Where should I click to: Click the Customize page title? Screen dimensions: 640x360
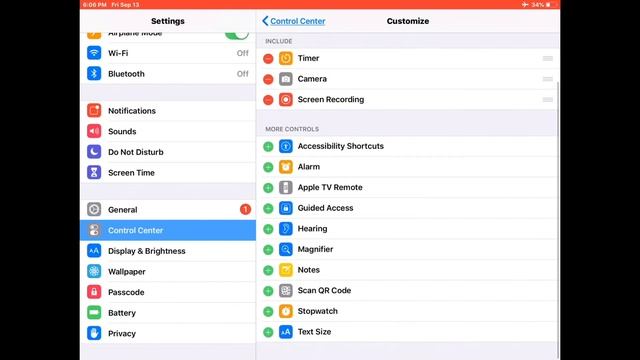coord(408,21)
